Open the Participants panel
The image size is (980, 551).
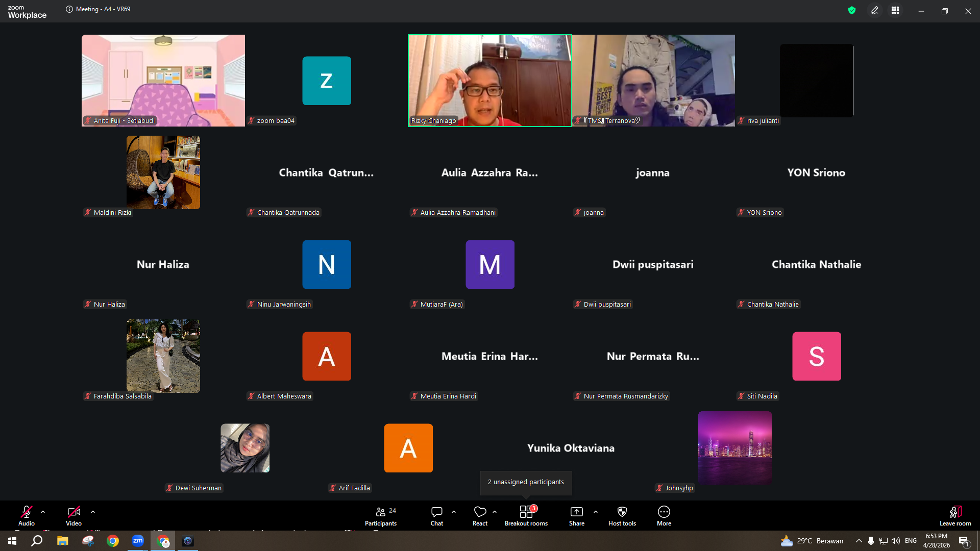pos(381,515)
